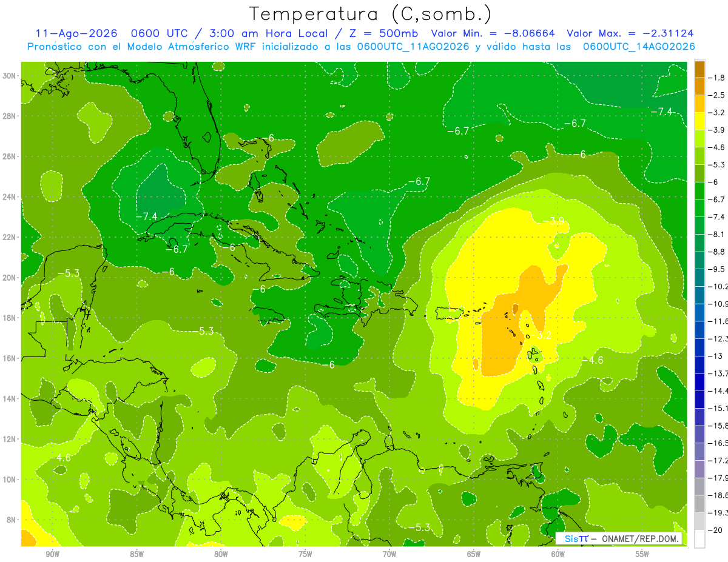This screenshot has width=728, height=562.
Task: Click the '-13' legend label
Action: click(x=715, y=356)
